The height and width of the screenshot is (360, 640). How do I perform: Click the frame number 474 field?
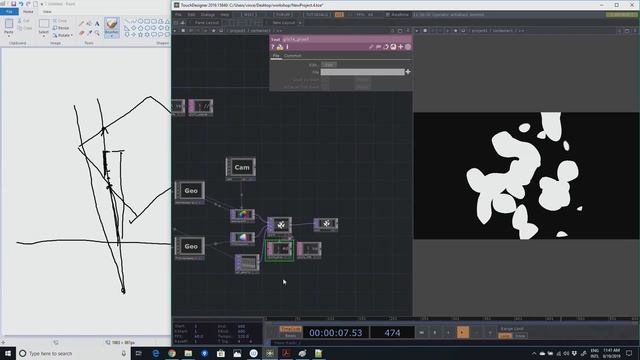(x=392, y=333)
